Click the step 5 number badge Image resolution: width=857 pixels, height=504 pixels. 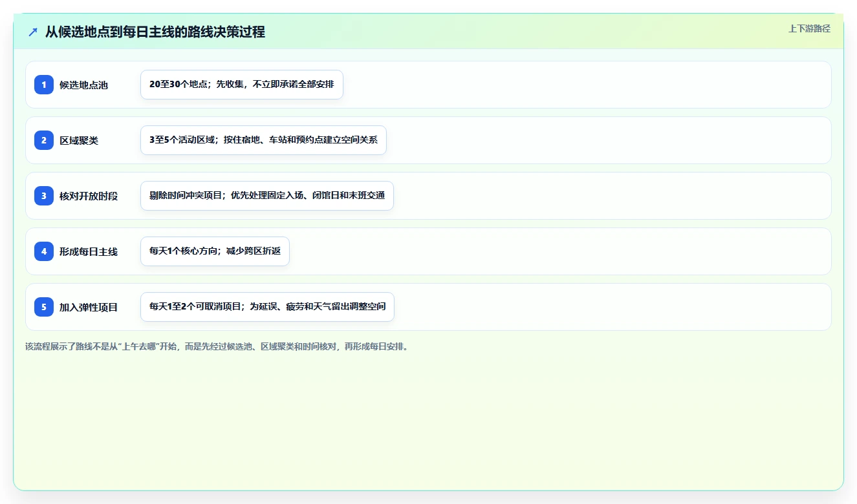click(44, 307)
